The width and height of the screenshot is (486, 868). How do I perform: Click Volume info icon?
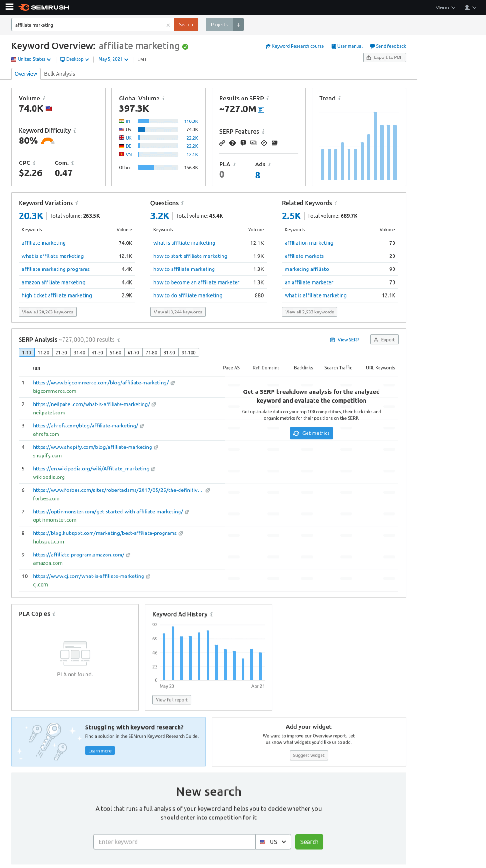[x=44, y=99]
